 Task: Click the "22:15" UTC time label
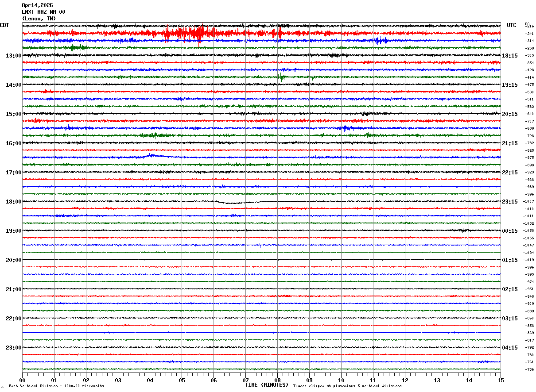[x=510, y=173]
